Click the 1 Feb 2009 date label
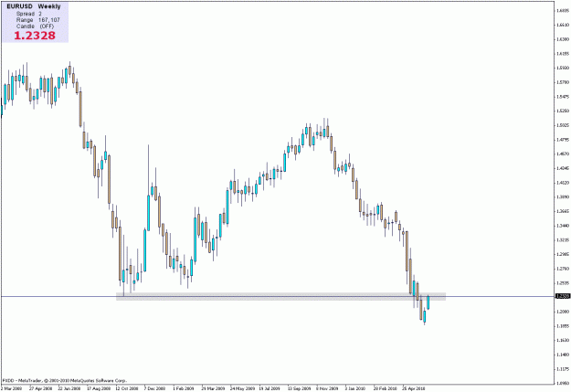This screenshot has height=392, width=571. click(x=184, y=388)
